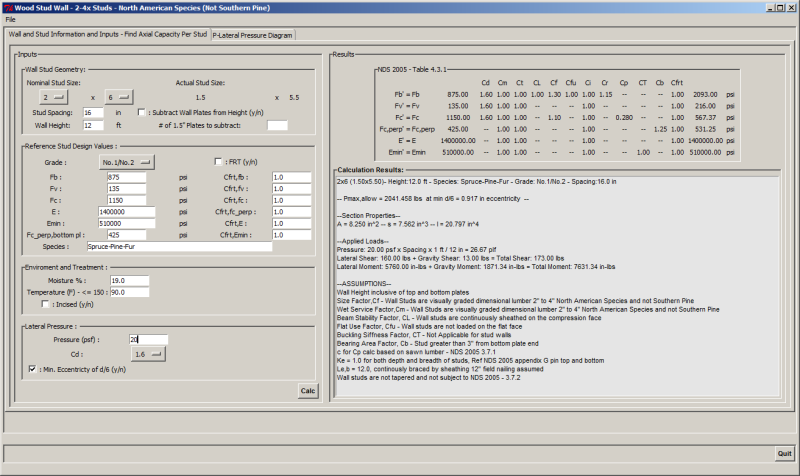
Task: Click the Pressure 20.00 psf x Spacing line
Action: tap(417, 249)
